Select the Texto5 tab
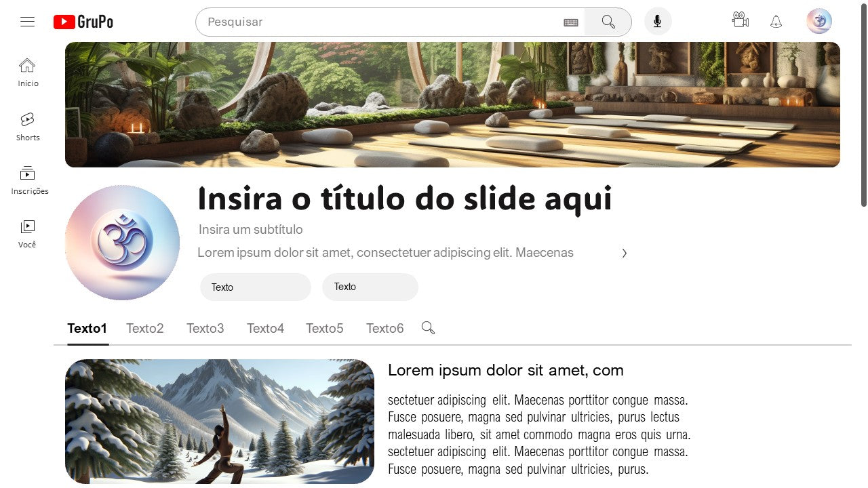868x488 pixels. [325, 328]
